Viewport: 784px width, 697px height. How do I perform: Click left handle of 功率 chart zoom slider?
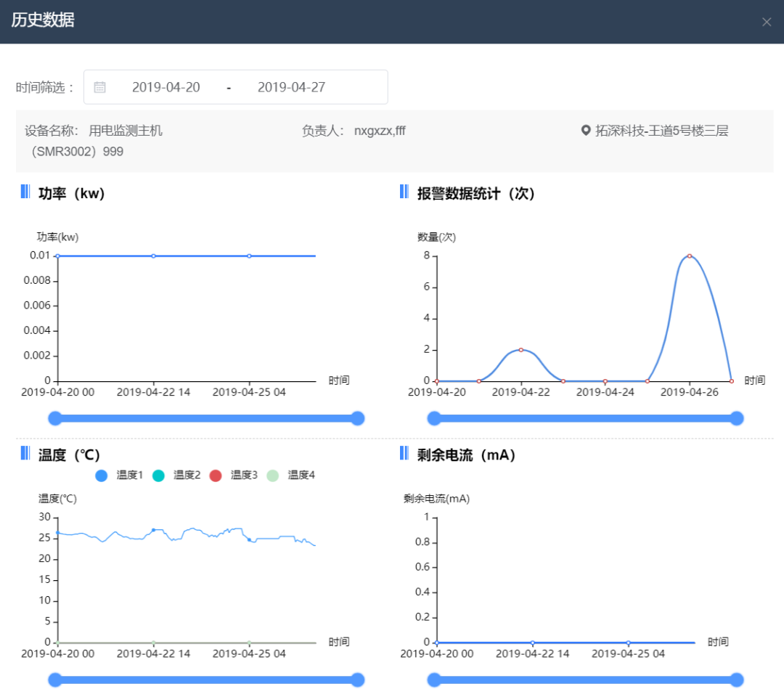point(55,418)
